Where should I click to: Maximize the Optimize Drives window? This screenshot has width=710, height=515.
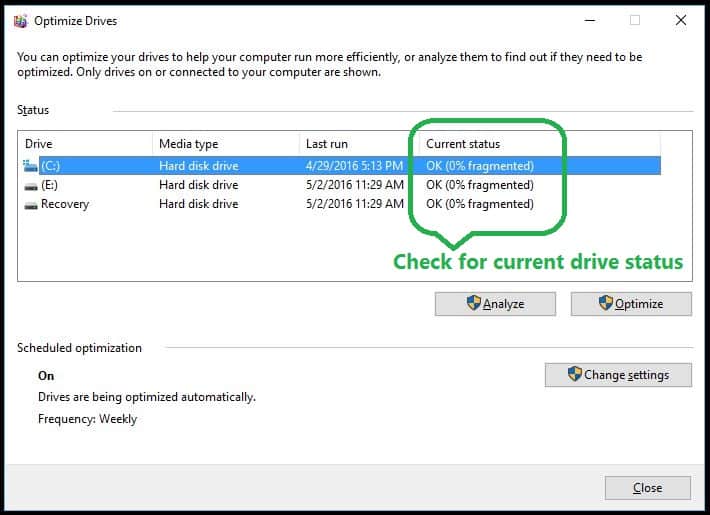[x=634, y=20]
